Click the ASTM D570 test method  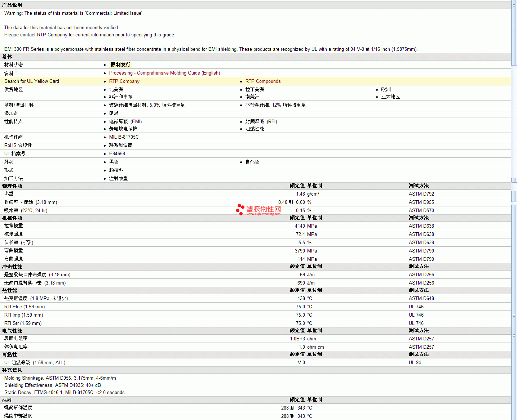[x=421, y=210]
